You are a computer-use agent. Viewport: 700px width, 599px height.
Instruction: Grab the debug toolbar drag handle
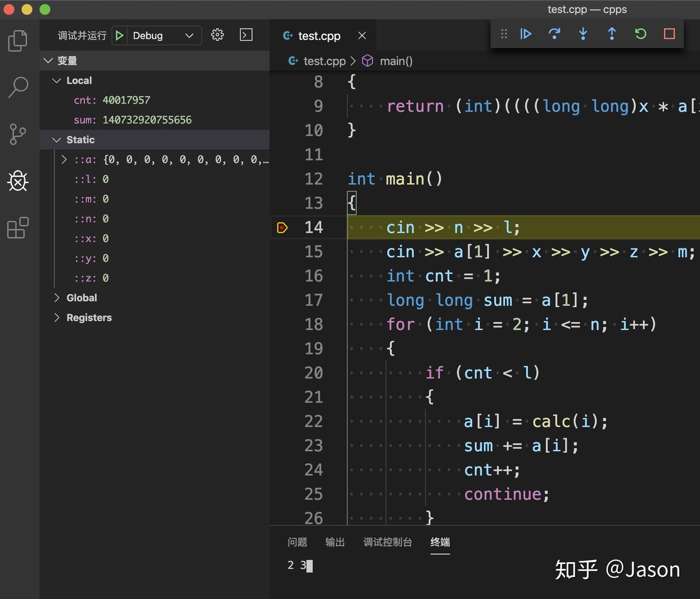[x=504, y=34]
